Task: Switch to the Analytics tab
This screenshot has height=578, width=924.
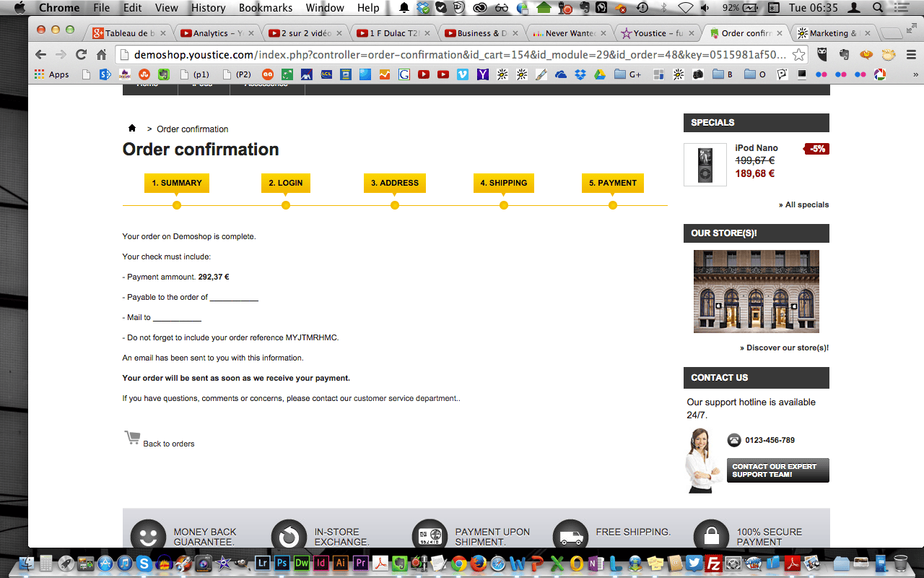Action: coord(216,33)
